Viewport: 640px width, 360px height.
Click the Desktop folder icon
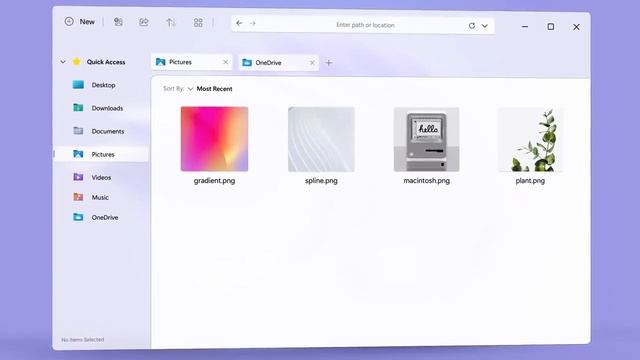78,84
